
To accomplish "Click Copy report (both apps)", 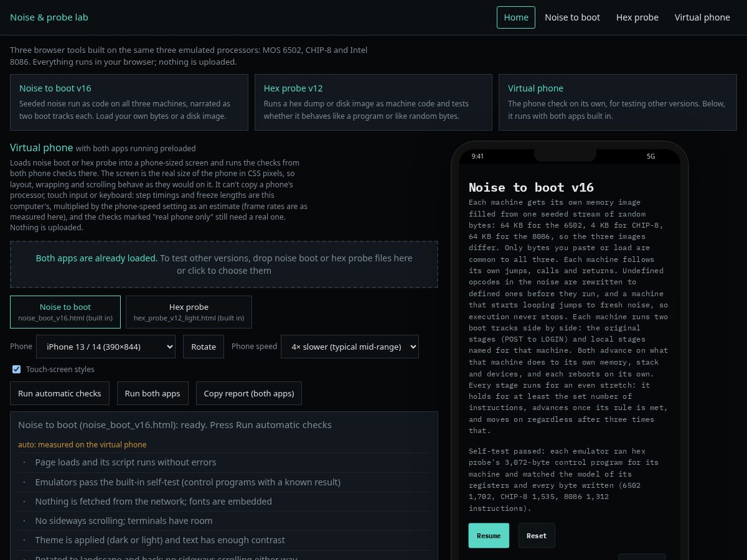I will (x=249, y=393).
